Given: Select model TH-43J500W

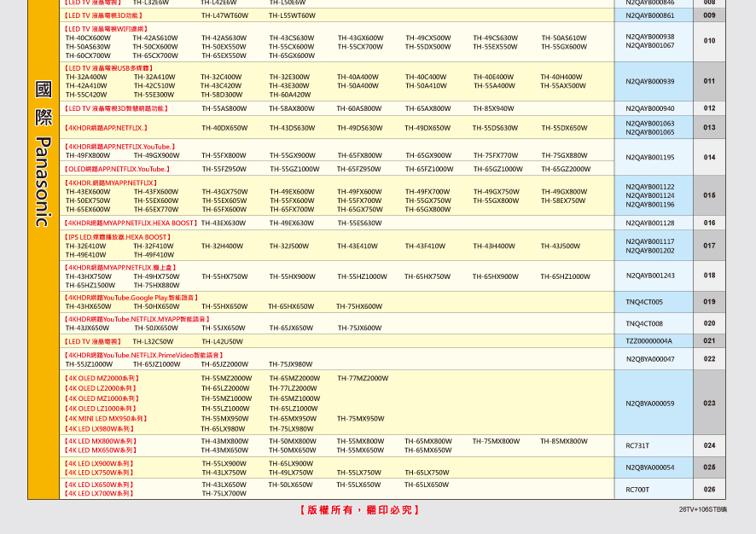Looking at the screenshot, I should pyautogui.click(x=561, y=247).
